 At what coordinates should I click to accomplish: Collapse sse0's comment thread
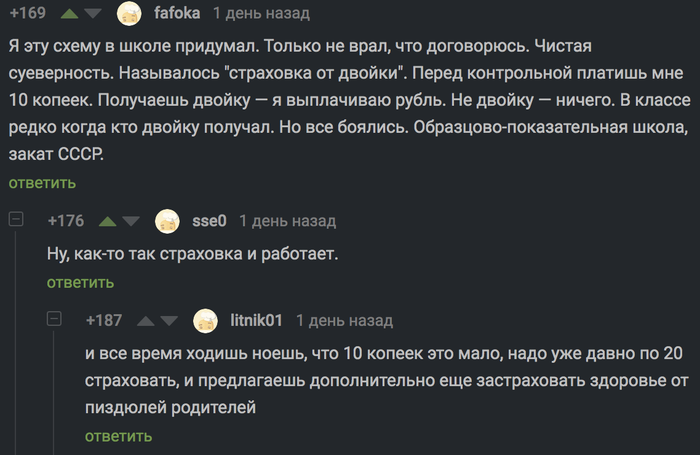pyautogui.click(x=15, y=220)
